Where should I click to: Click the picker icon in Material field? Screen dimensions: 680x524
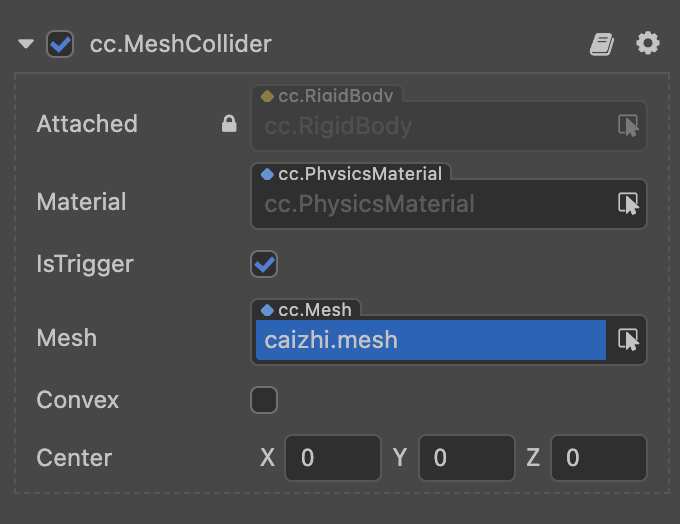(628, 204)
